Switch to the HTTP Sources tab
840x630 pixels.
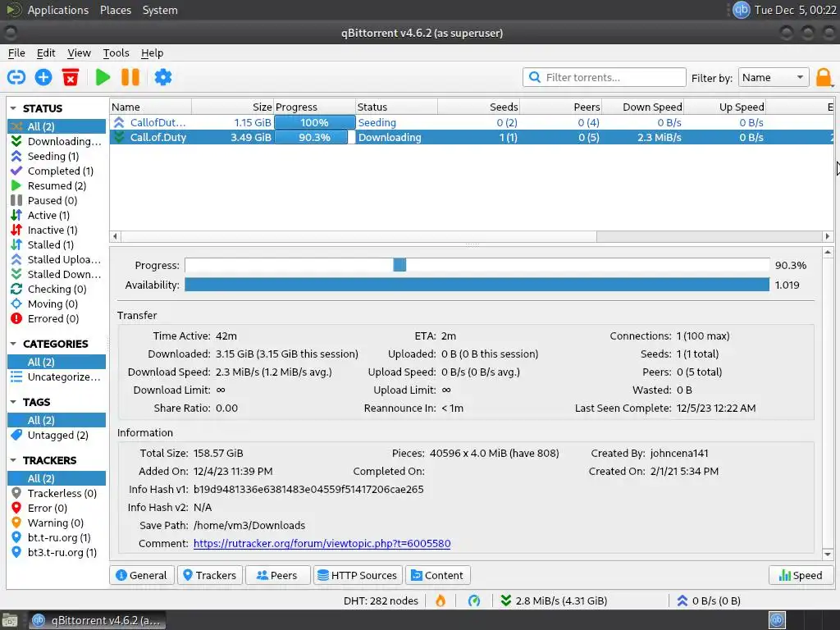click(x=358, y=575)
